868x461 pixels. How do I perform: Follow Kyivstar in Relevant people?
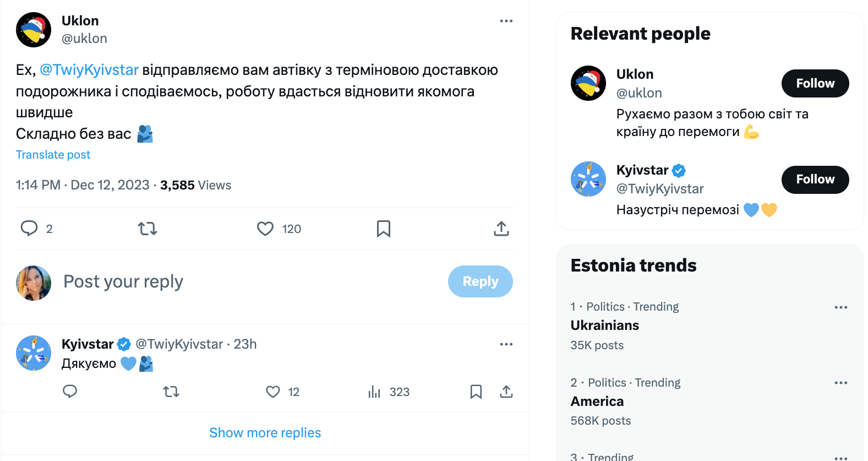coord(815,180)
